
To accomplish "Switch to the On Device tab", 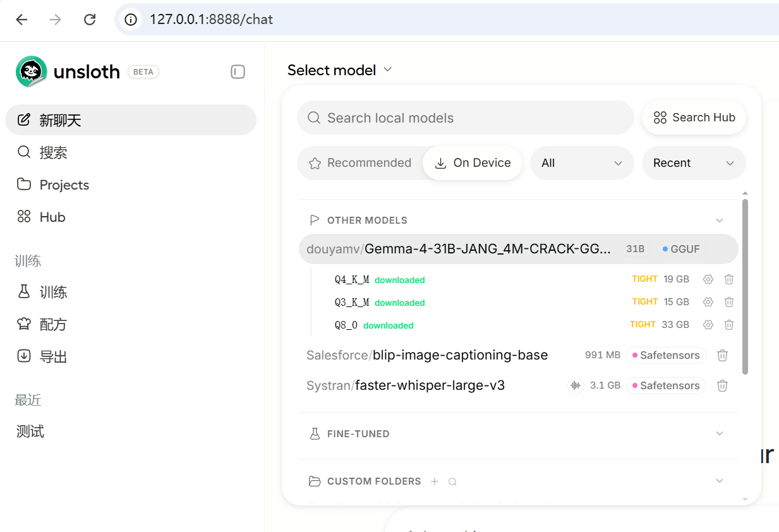I will [473, 163].
